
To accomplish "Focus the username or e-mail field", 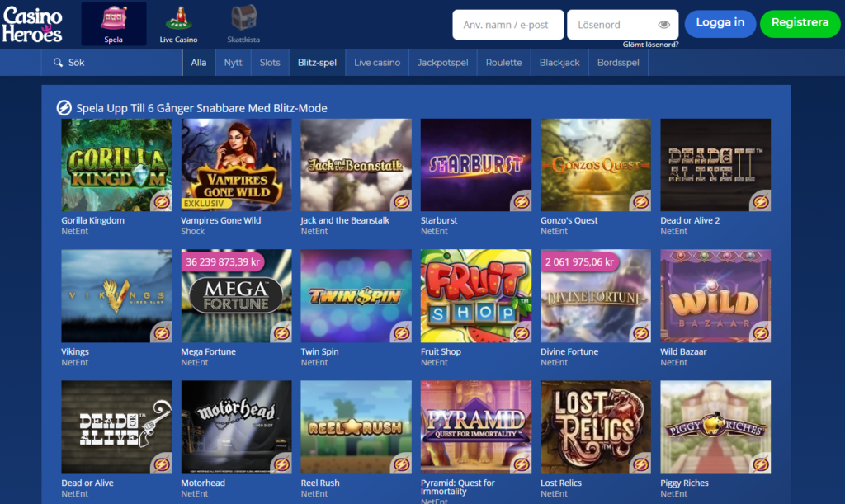I will point(508,25).
